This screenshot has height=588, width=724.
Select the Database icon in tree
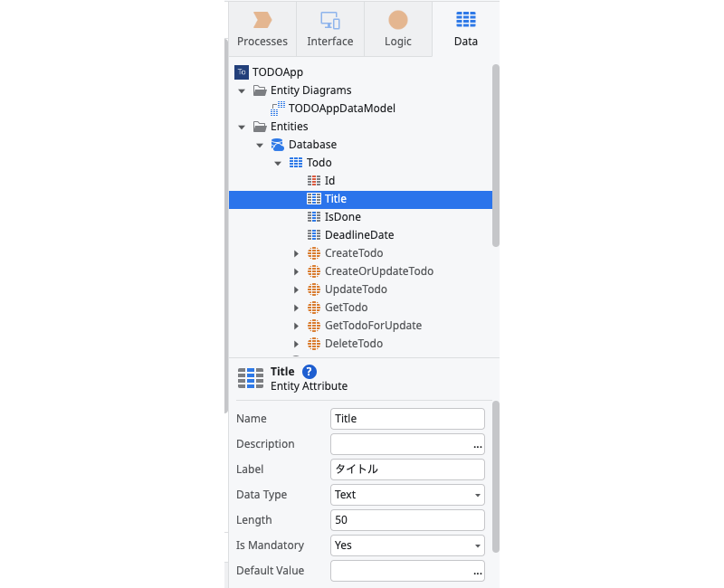278,145
